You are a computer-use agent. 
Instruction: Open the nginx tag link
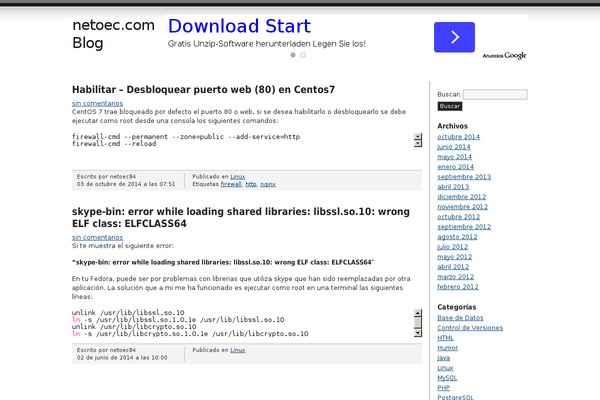pyautogui.click(x=268, y=184)
